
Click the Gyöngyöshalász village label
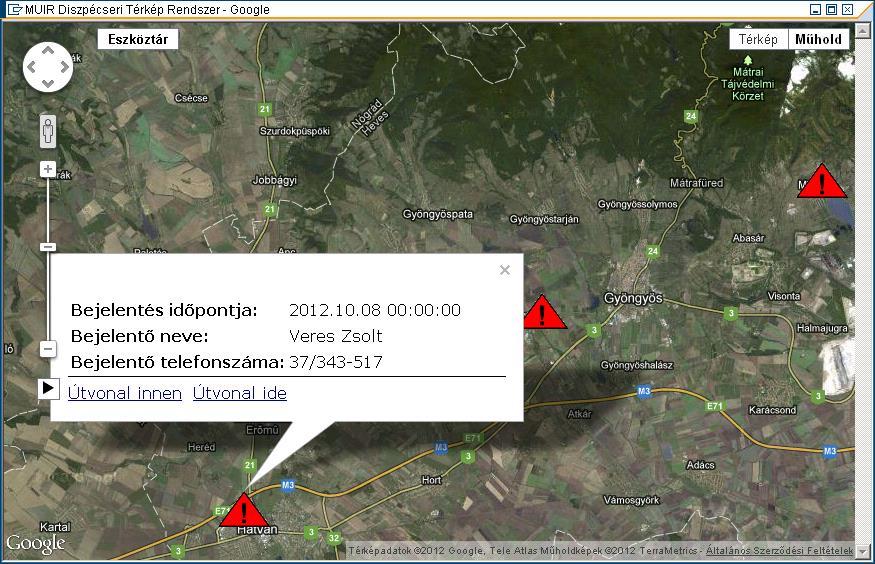pos(637,365)
